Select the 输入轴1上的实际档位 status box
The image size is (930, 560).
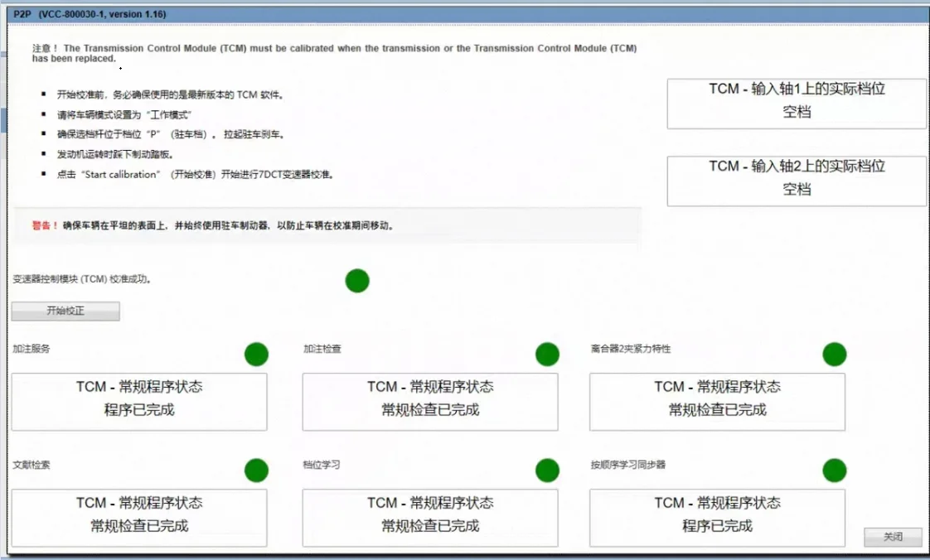coord(797,104)
